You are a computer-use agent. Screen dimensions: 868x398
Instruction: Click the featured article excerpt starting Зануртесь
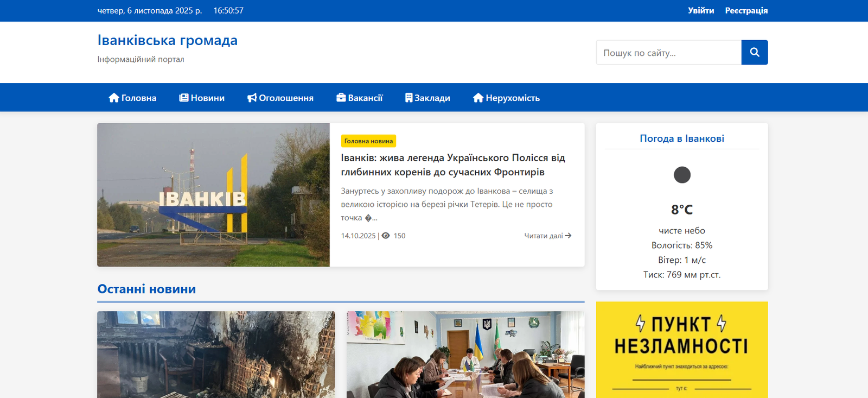[x=447, y=204]
